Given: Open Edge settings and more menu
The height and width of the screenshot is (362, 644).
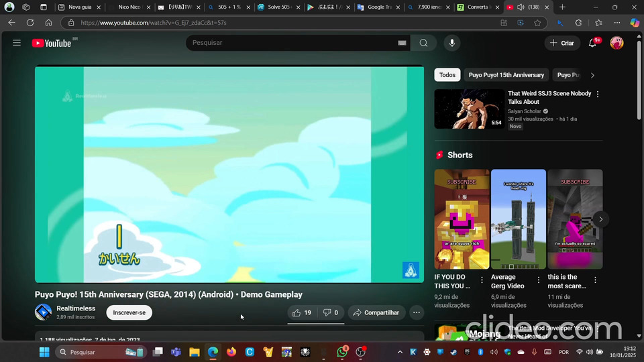Looking at the screenshot, I should pyautogui.click(x=617, y=23).
